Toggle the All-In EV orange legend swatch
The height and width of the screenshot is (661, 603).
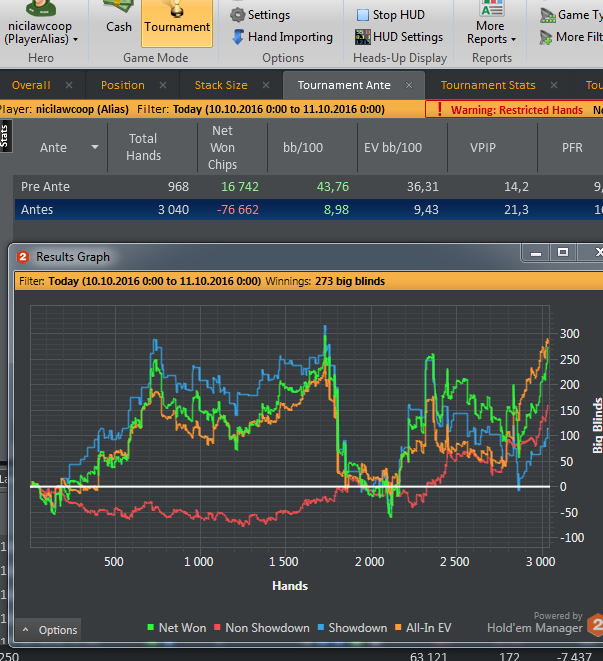398,627
